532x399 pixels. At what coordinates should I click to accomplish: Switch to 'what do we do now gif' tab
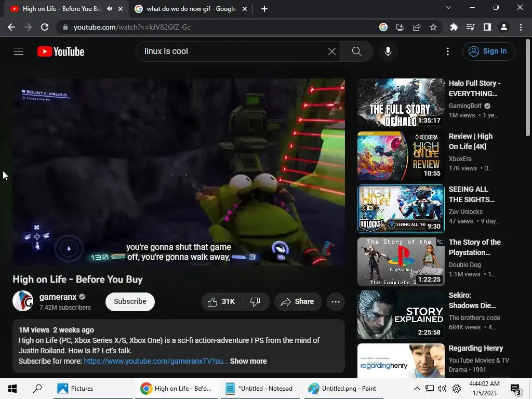pyautogui.click(x=191, y=9)
